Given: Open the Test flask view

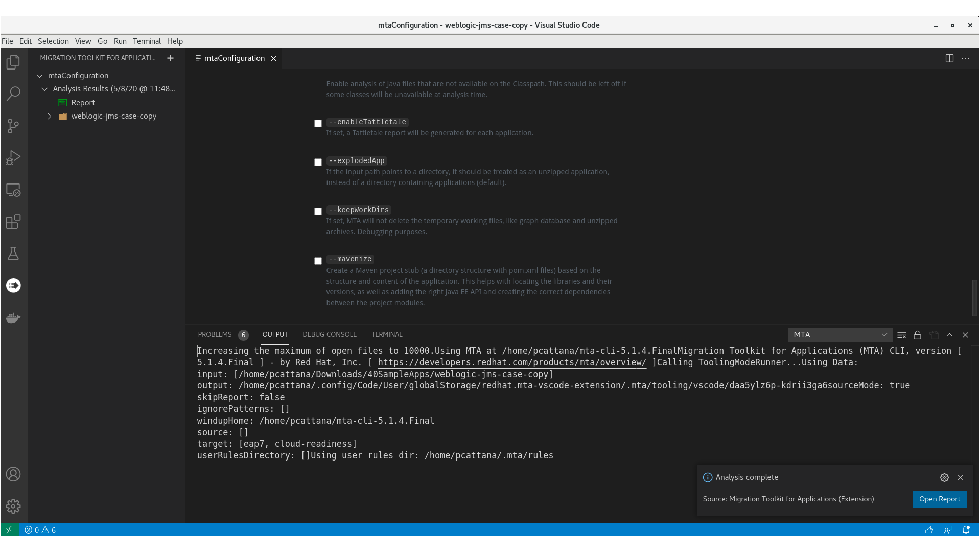Looking at the screenshot, I should coord(13,254).
